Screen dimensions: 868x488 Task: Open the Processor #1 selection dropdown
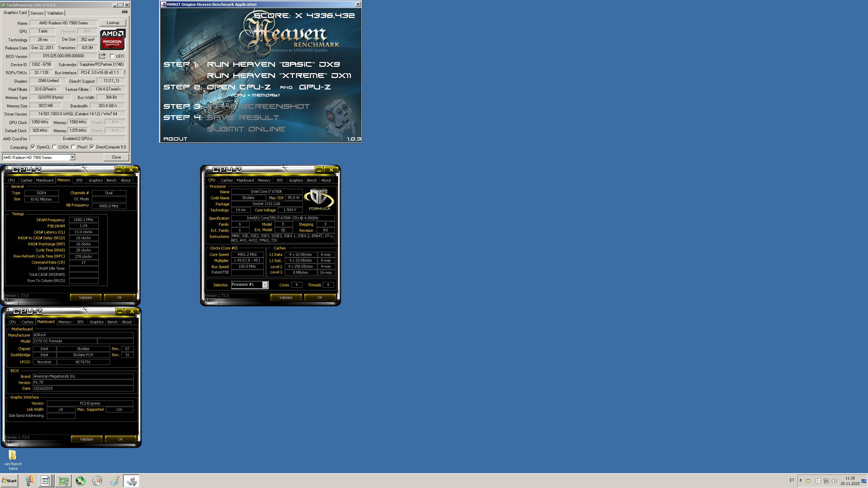(x=265, y=285)
